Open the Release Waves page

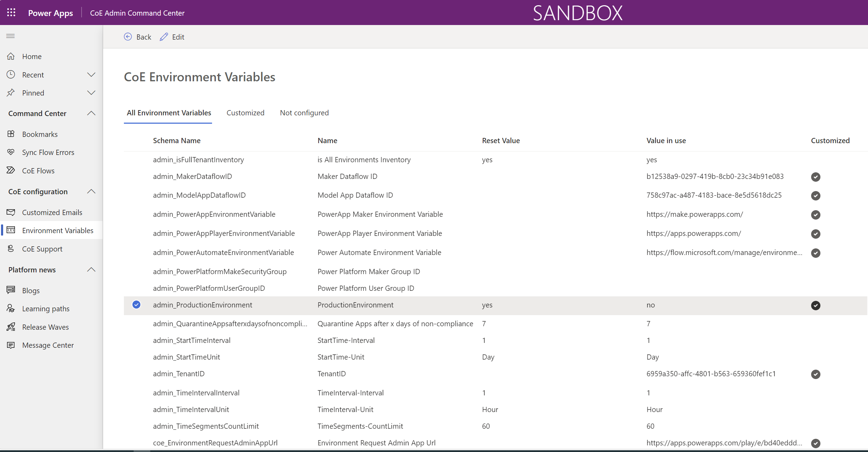[x=45, y=327]
